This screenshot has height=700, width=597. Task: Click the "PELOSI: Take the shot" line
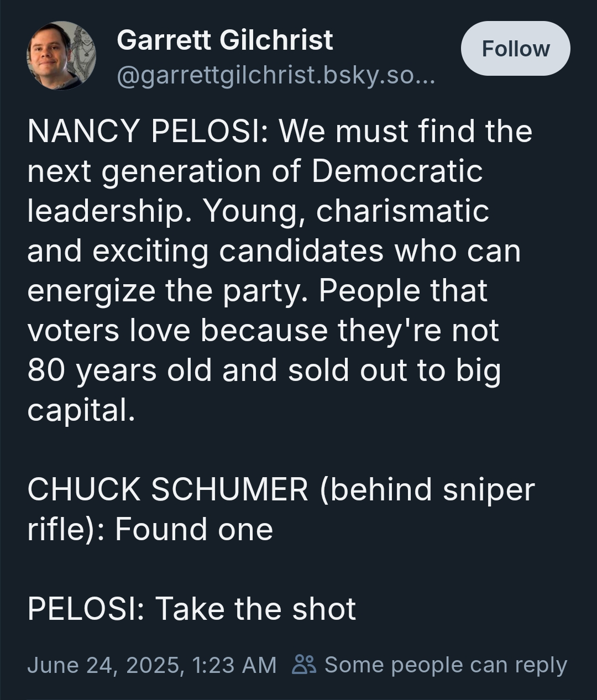(192, 609)
